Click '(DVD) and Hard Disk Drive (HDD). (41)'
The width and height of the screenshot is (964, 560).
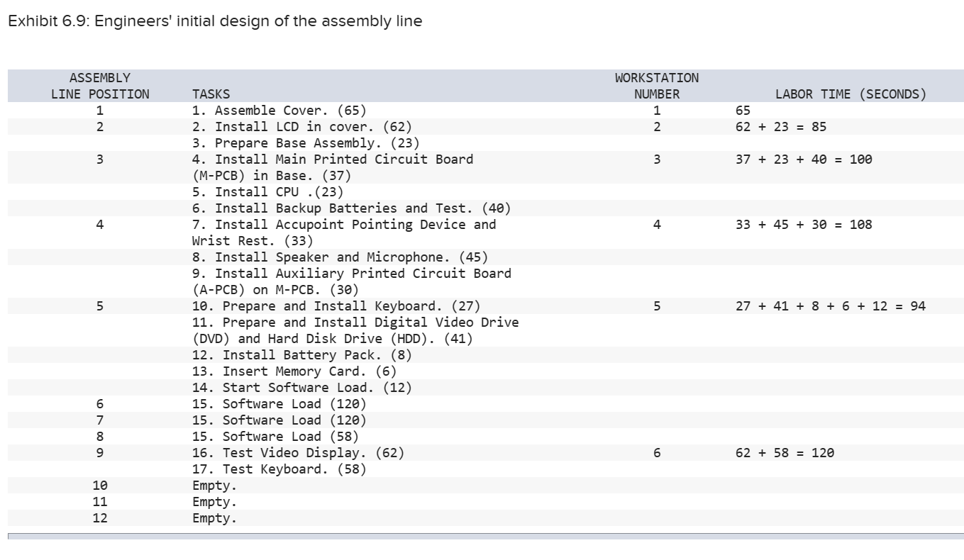click(x=333, y=339)
